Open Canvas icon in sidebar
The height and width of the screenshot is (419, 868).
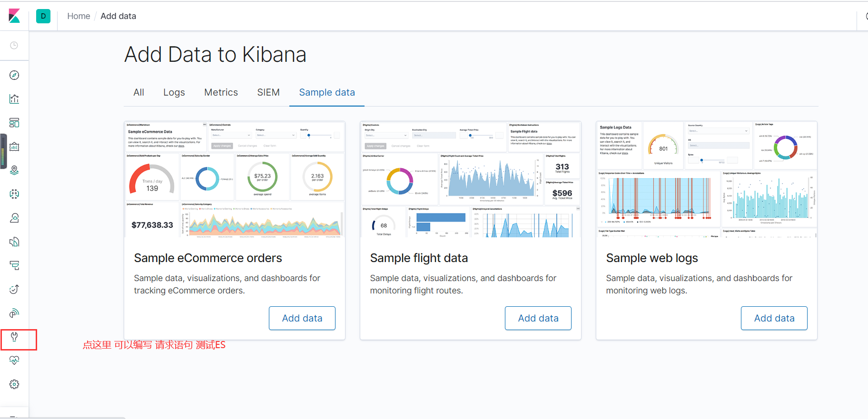coord(14,146)
